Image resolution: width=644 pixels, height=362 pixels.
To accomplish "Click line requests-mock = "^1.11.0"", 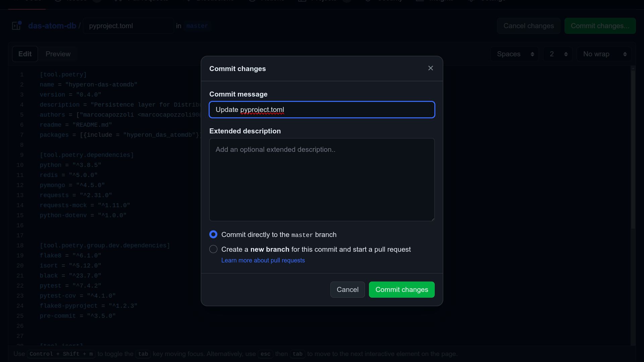I will coord(85,205).
